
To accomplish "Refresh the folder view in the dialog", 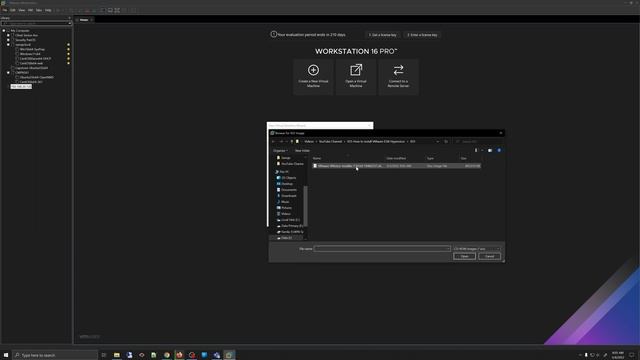I will coord(446,142).
